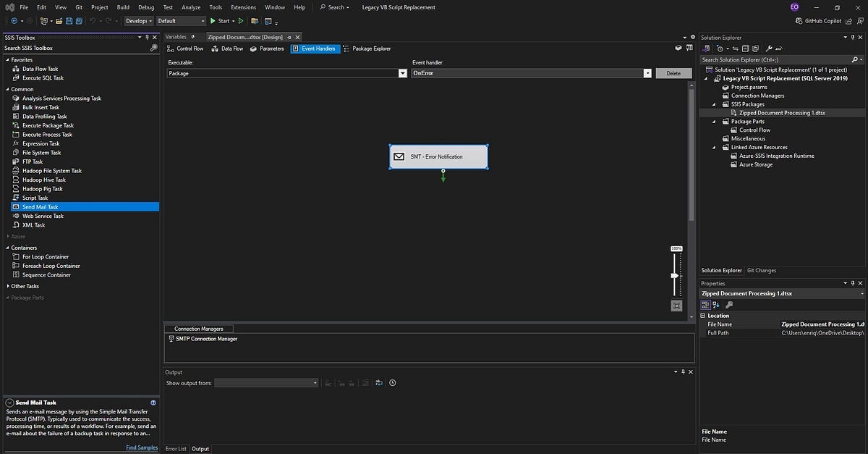Collapse the Linked Azure Resources node
868x454 pixels.
pyautogui.click(x=715, y=147)
